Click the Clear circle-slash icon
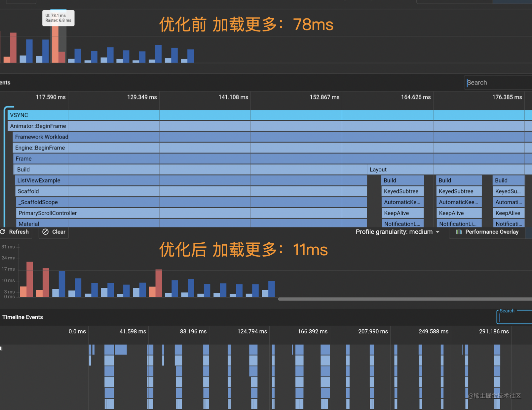Screen dimensions: 532x410 (x=46, y=232)
